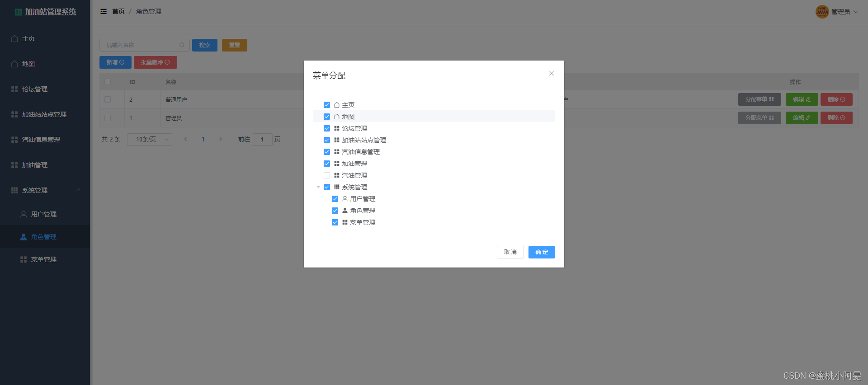Toggle the 系统管理 parent checkbox
The width and height of the screenshot is (868, 385).
tap(327, 187)
